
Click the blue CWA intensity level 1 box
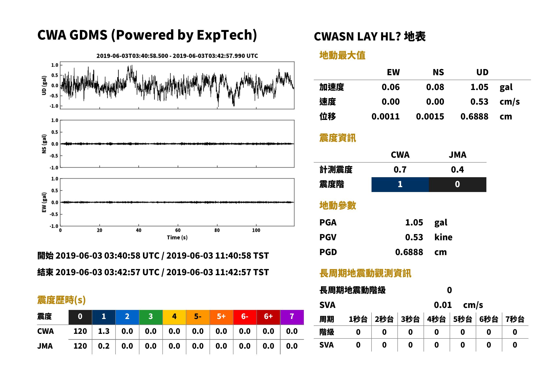(x=400, y=184)
